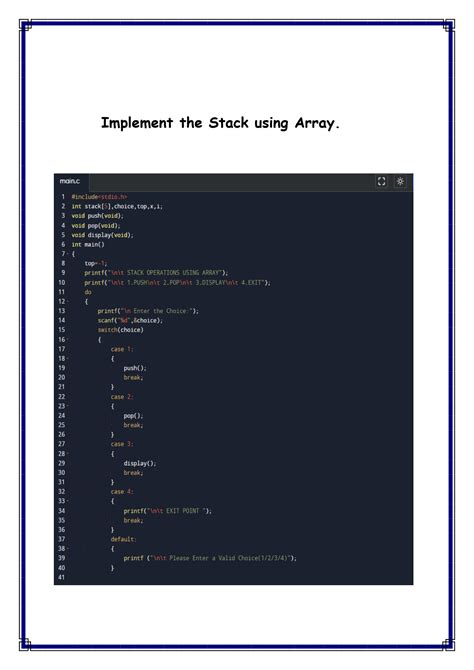Collapse the do-block fold at line 12
This screenshot has height=670, width=474.
(x=68, y=301)
